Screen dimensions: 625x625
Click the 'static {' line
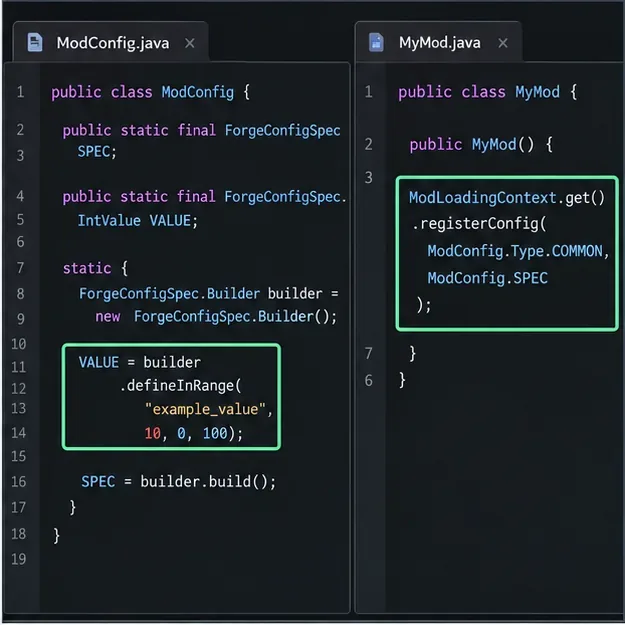[x=95, y=268]
